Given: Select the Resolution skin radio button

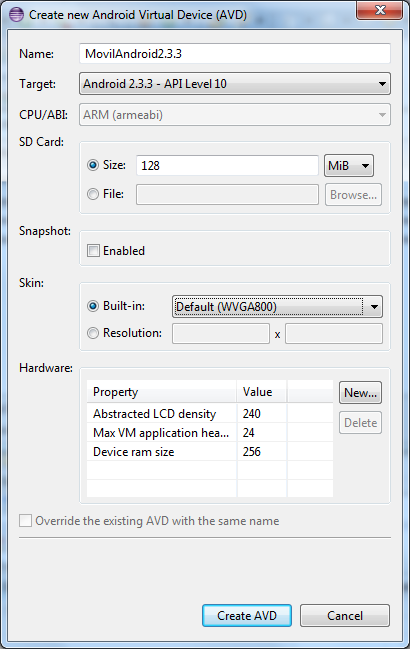Looking at the screenshot, I should [93, 333].
